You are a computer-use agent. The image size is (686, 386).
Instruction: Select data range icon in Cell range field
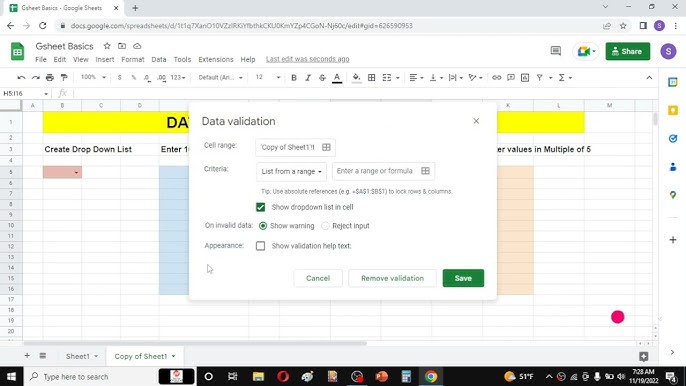click(326, 147)
